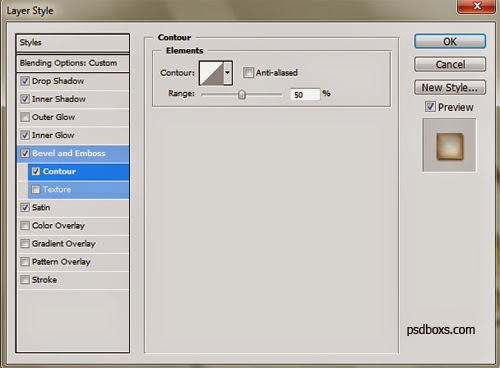Select the Texture label
This screenshot has width=500, height=368.
pos(57,189)
